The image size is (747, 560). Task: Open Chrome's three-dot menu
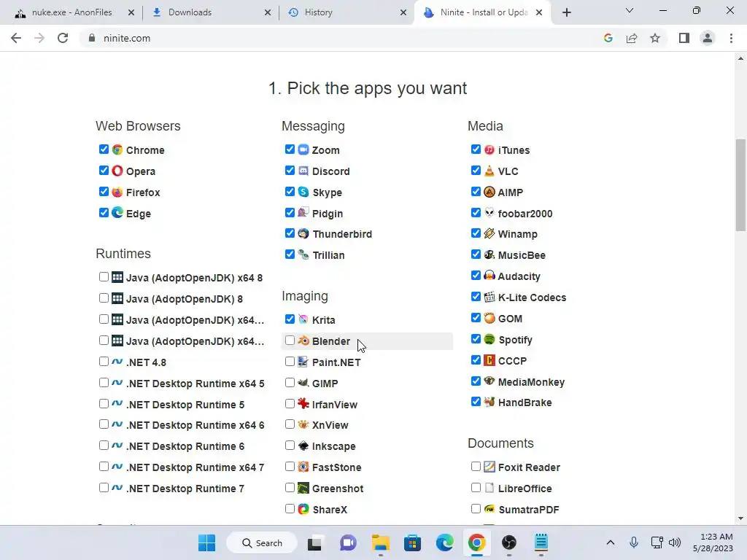[x=731, y=38]
